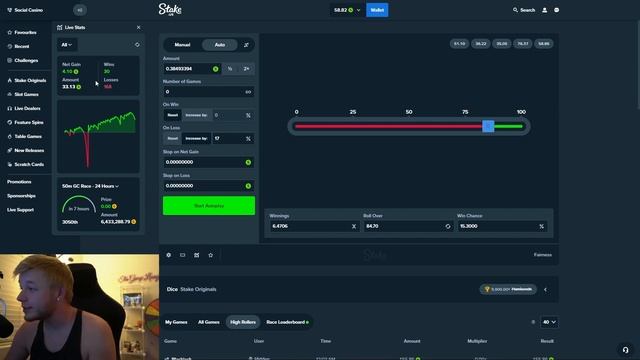Switch to Manual betting mode
The image size is (640, 360).
(x=182, y=45)
